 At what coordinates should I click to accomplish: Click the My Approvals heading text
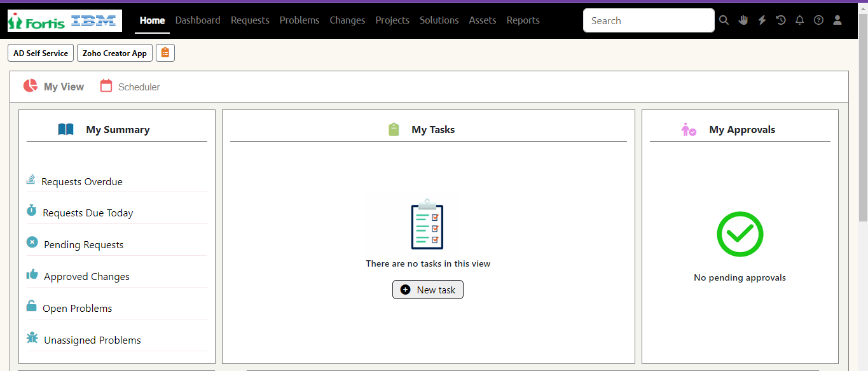[x=742, y=130]
